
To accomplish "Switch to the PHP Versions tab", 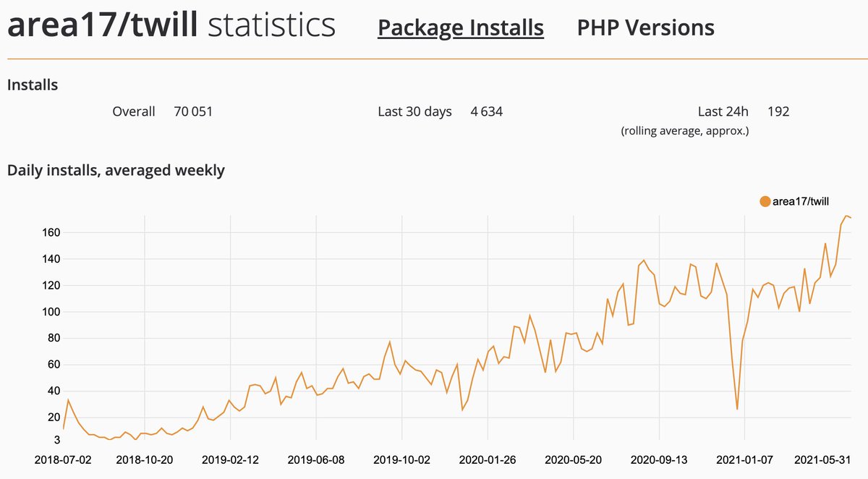I will click(646, 27).
